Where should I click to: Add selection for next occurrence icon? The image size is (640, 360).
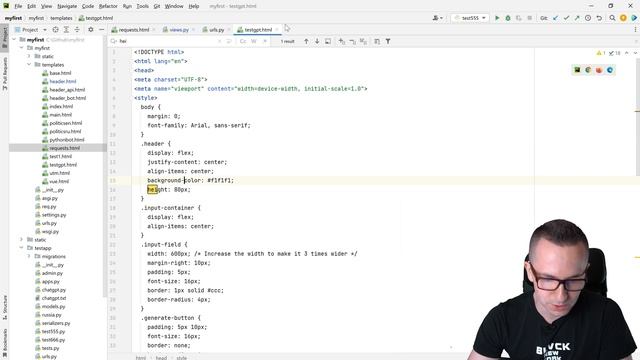coord(342,41)
